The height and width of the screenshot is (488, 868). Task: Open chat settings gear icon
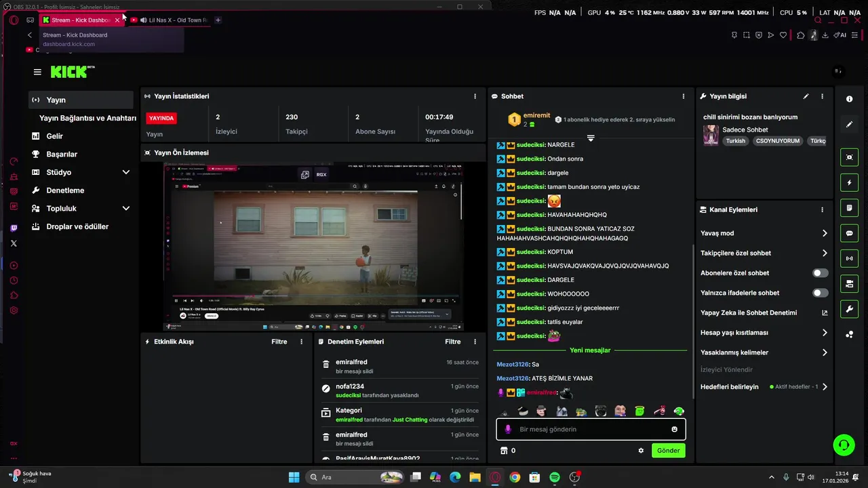tap(641, 450)
